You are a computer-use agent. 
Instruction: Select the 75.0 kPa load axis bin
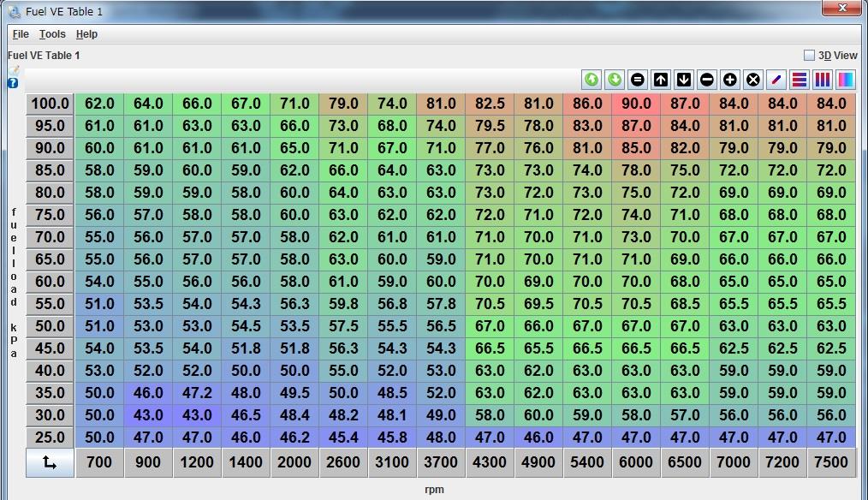tap(50, 215)
